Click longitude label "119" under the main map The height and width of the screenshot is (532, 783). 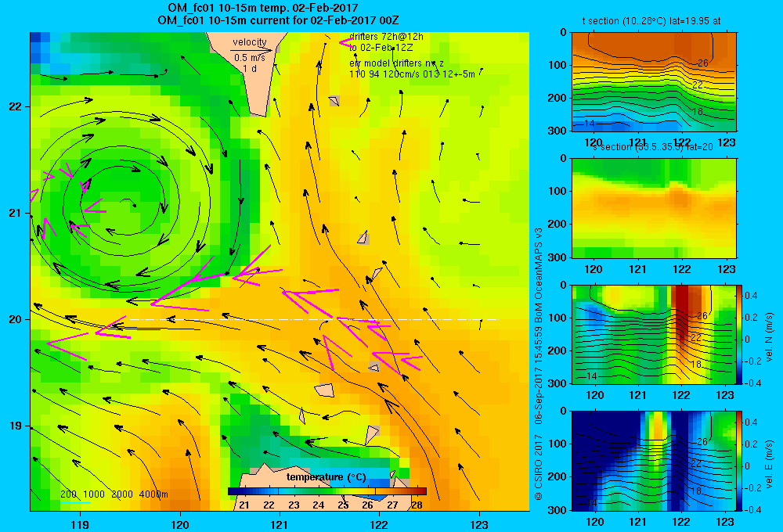(x=80, y=524)
